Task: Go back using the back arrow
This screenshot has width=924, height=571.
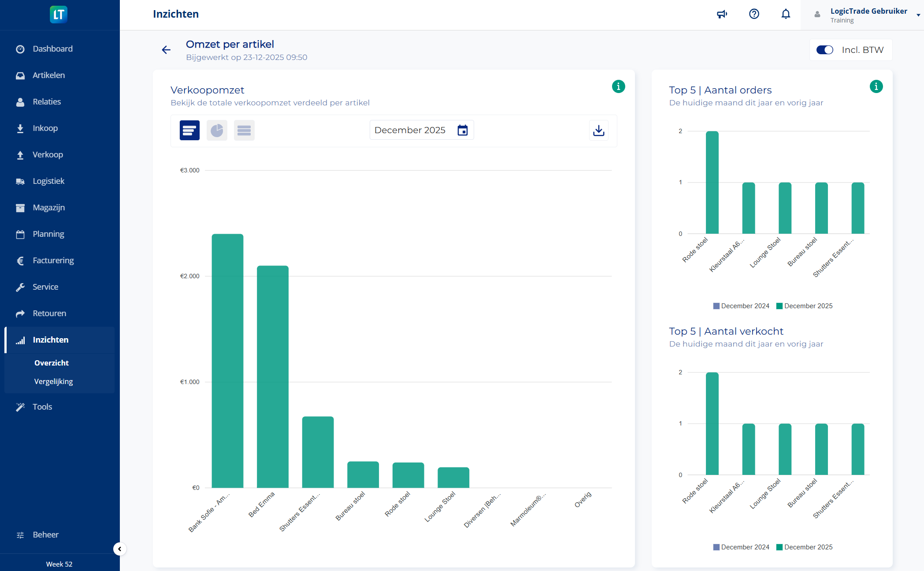Action: tap(166, 50)
